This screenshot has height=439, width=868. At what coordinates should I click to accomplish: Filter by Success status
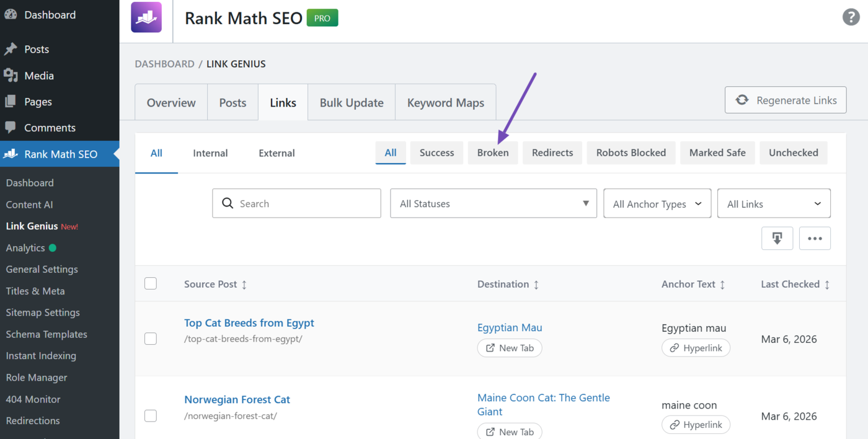[x=436, y=153]
